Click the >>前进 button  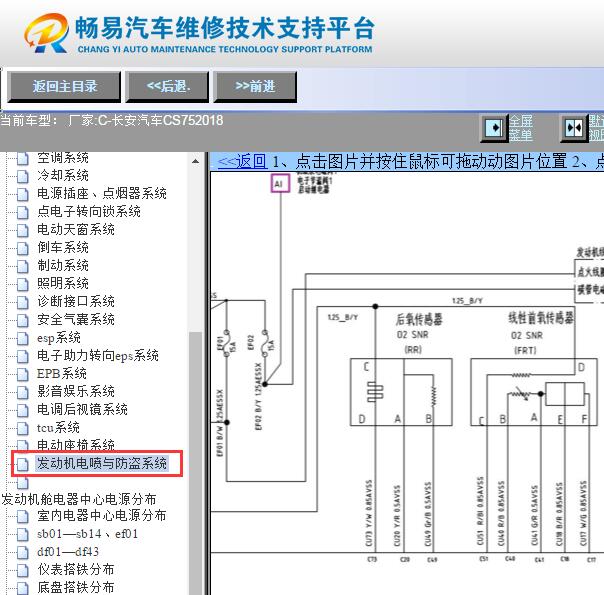click(x=255, y=87)
